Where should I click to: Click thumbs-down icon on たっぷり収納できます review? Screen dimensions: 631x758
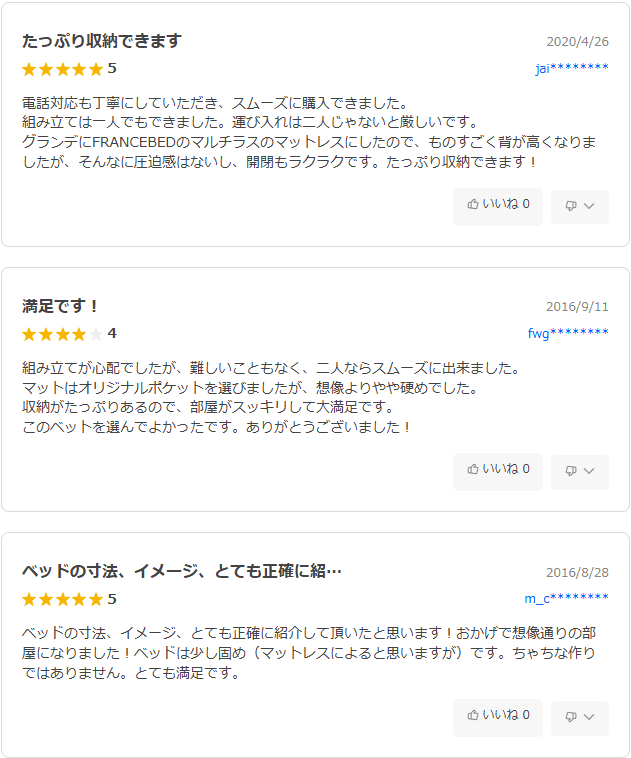(571, 206)
